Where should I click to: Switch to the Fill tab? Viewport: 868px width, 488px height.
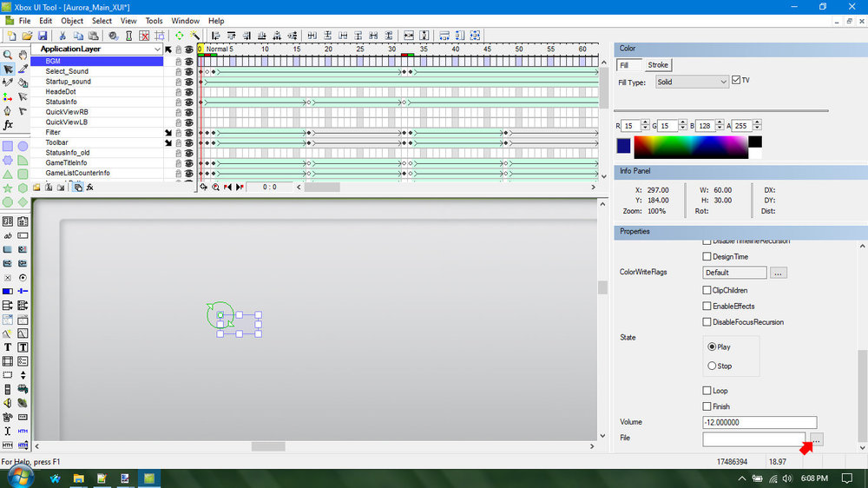tap(628, 65)
